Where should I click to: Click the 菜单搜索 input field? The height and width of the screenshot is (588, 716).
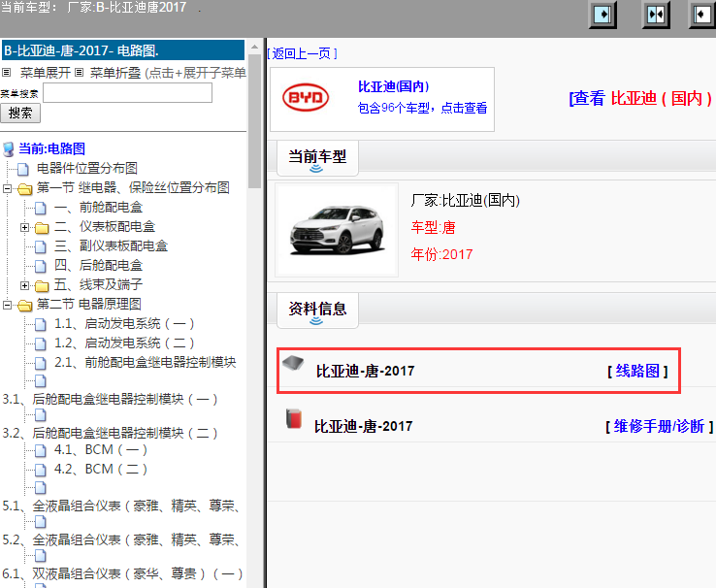pos(127,93)
